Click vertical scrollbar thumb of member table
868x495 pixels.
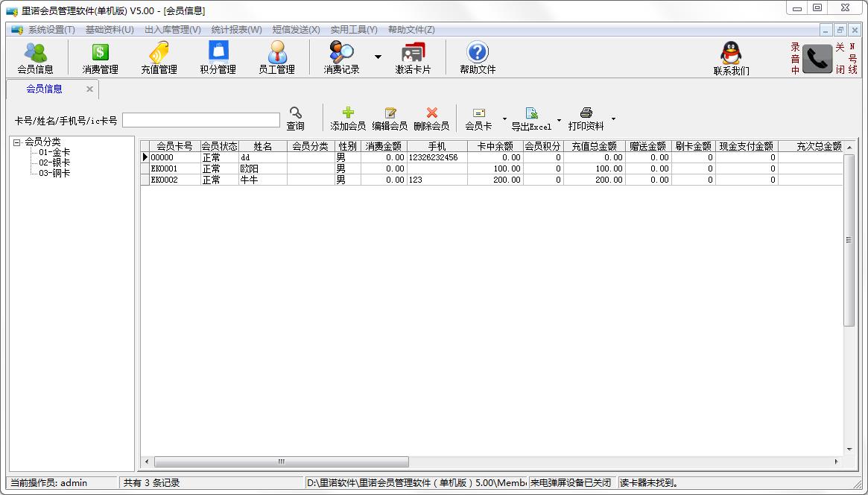pyautogui.click(x=849, y=240)
